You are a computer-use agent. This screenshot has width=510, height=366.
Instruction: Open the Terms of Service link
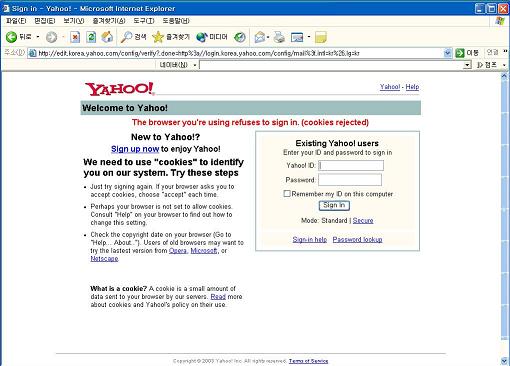[308, 361]
